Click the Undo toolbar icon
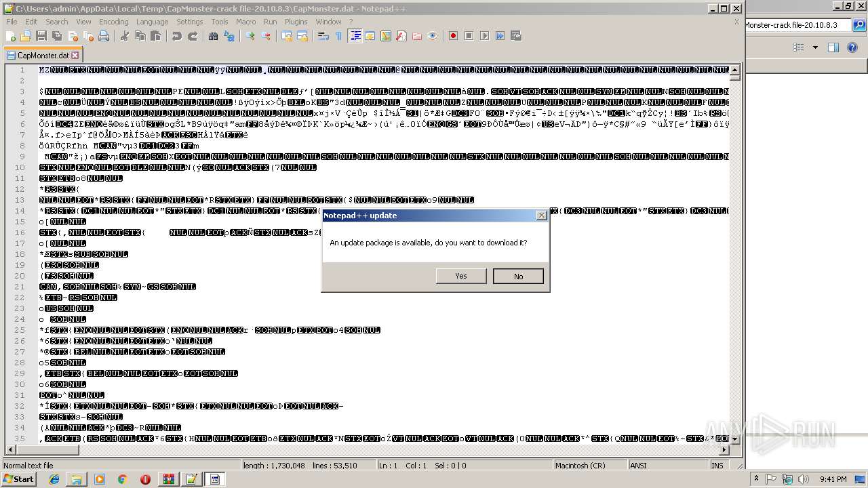 (177, 36)
